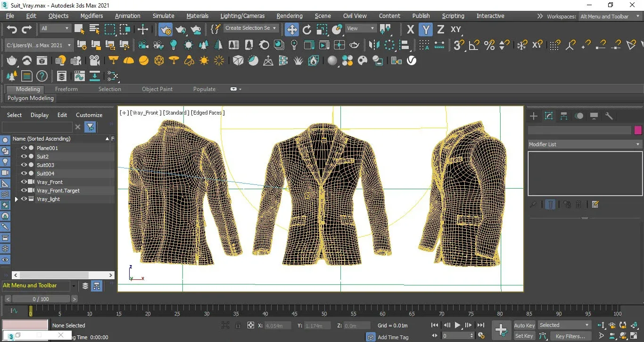644x342 pixels.
Task: Open the Workspaces dropdown
Action: [x=610, y=17]
